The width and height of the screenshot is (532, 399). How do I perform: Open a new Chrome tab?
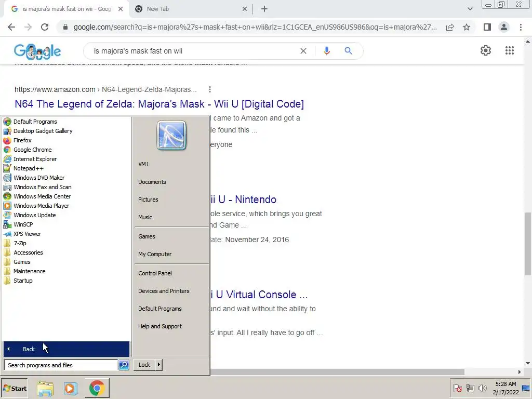264,9
